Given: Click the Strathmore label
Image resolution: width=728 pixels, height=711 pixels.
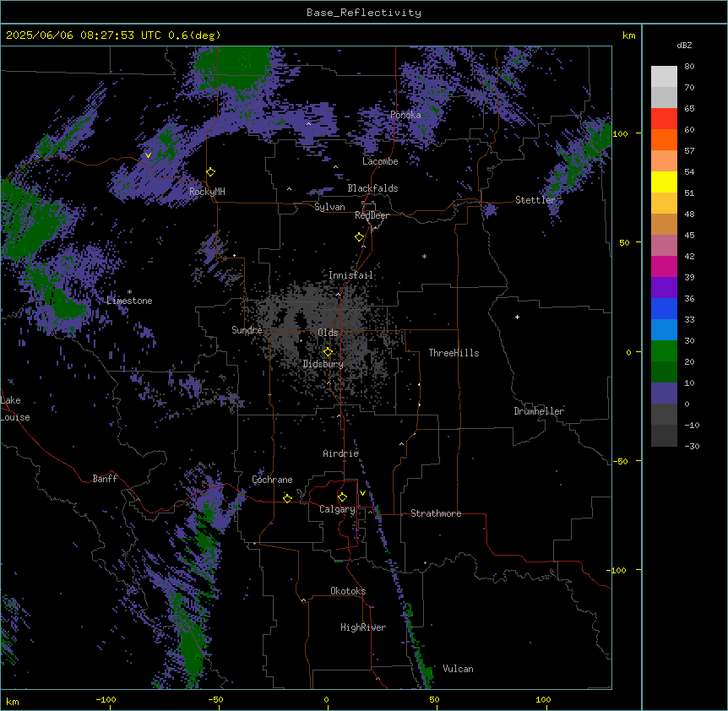Looking at the screenshot, I should pos(436,513).
